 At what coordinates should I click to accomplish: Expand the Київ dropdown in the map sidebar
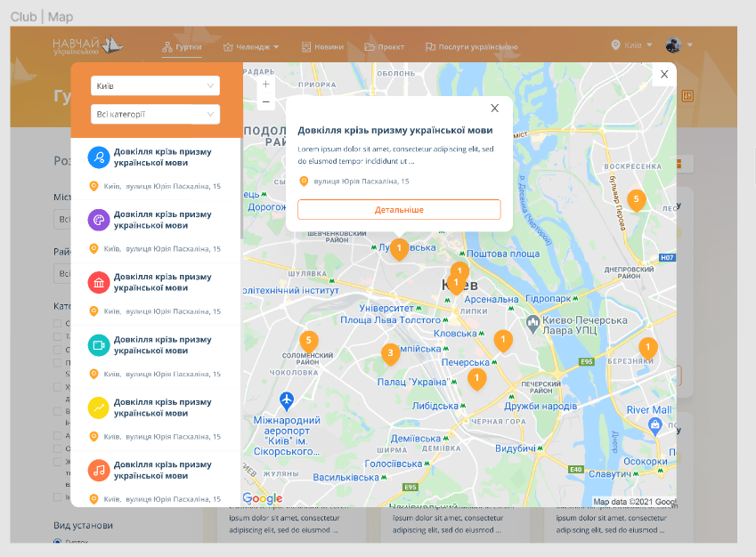[x=155, y=85]
